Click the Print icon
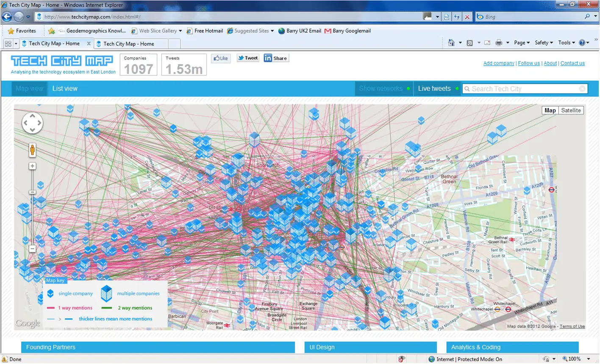The width and height of the screenshot is (600, 364). (499, 43)
